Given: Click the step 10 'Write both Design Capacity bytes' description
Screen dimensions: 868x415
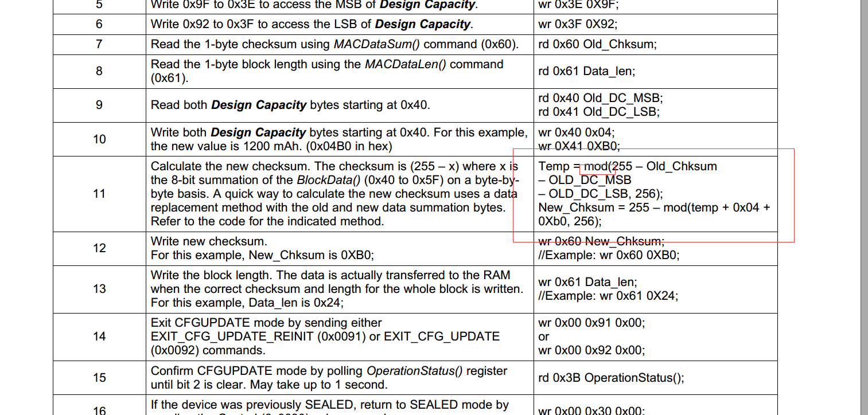Looking at the screenshot, I should click(339, 139).
